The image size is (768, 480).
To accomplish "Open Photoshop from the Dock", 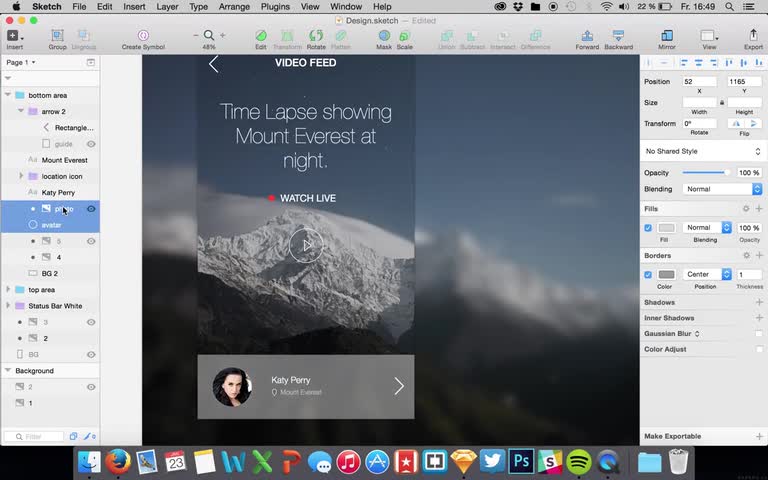I will (x=521, y=461).
